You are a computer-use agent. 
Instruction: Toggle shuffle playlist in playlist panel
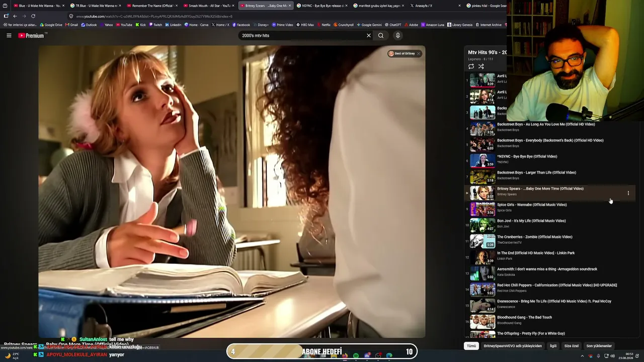(481, 66)
